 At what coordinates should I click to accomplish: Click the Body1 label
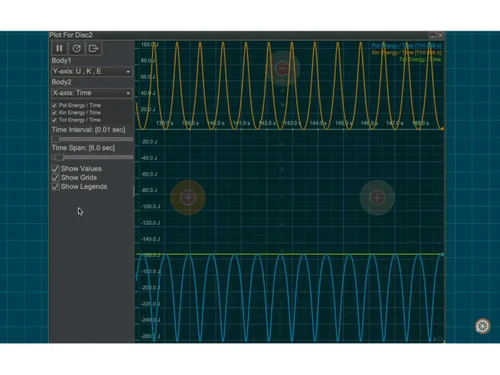tap(61, 61)
